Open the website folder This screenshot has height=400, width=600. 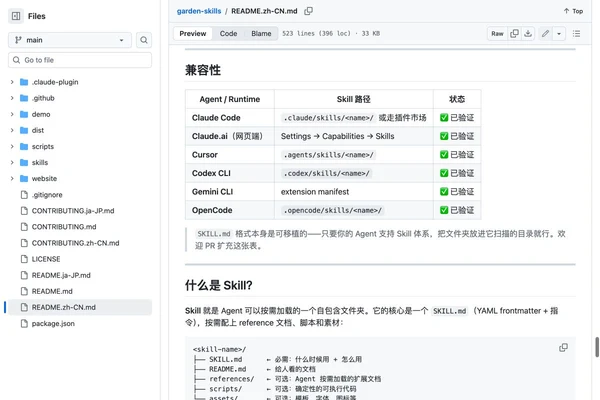44,178
